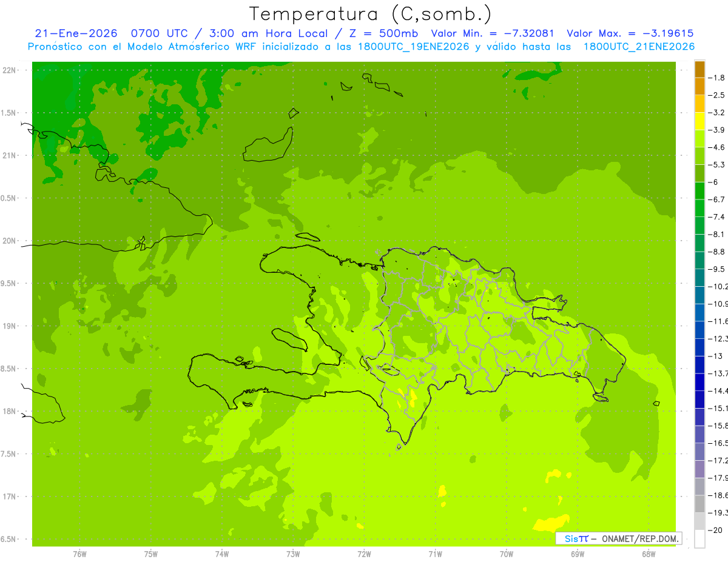Click the "72W" longitude label
The image size is (728, 562).
(x=364, y=554)
